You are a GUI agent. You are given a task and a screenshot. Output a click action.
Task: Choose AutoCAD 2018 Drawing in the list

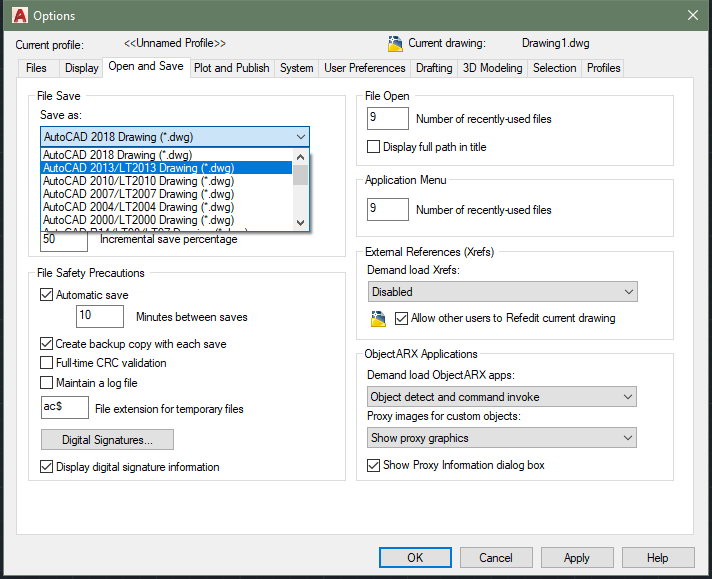pos(167,155)
